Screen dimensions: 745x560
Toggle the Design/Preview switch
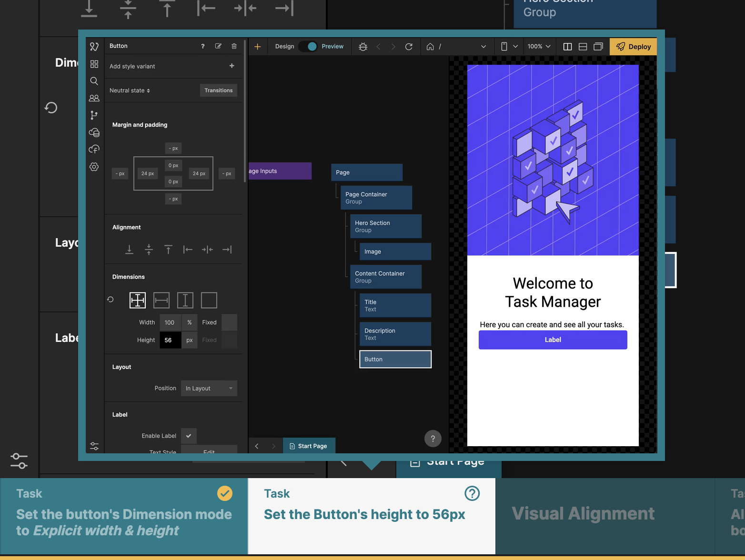[x=309, y=47]
